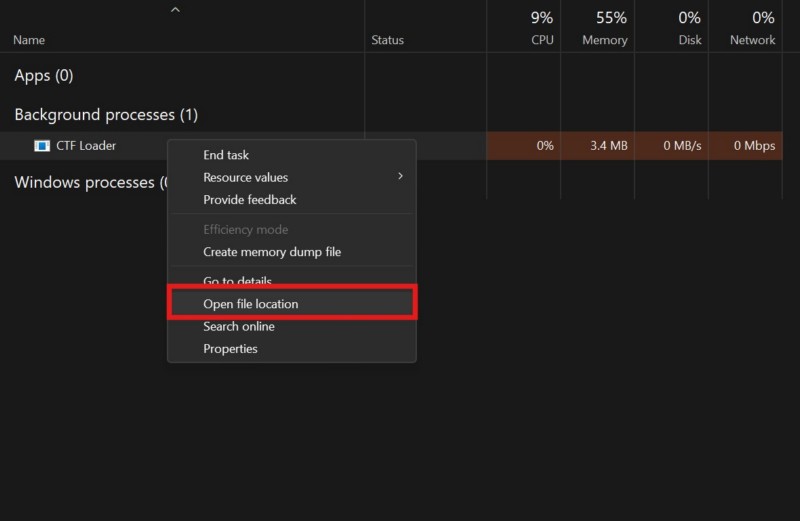Select the Background processes (1) group heading
Viewport: 800px width, 521px height.
pyautogui.click(x=106, y=115)
